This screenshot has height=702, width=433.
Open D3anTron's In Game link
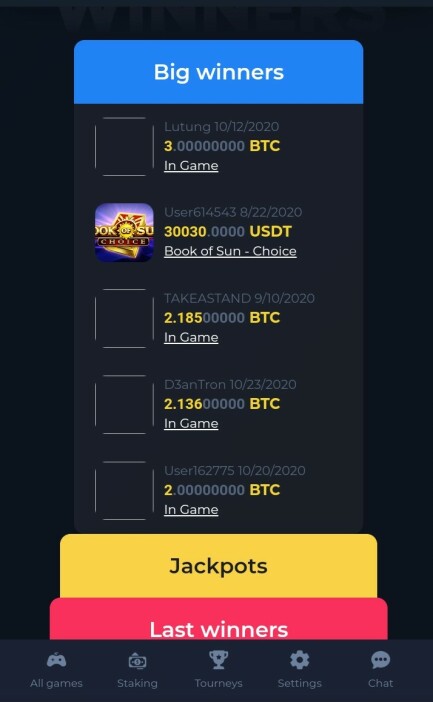[x=191, y=424]
